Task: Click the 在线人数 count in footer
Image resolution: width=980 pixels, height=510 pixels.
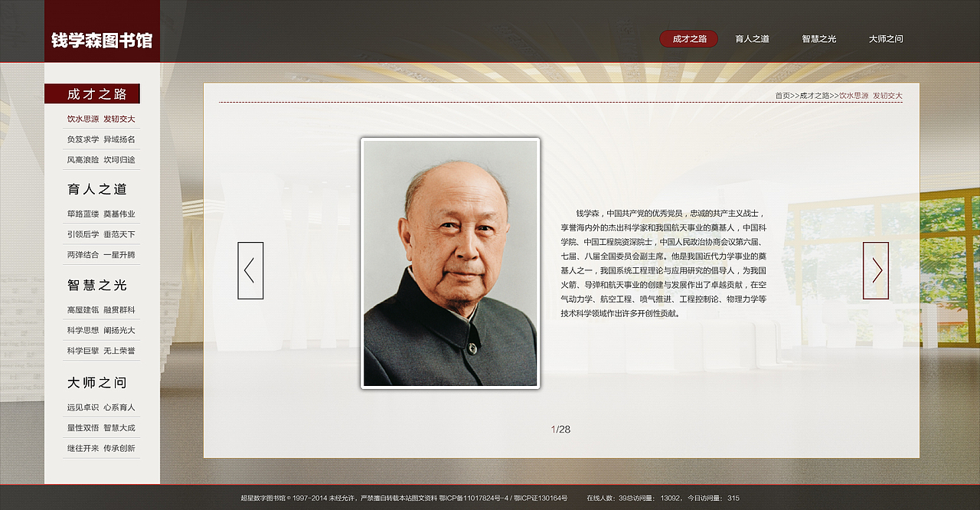Action: click(x=607, y=499)
